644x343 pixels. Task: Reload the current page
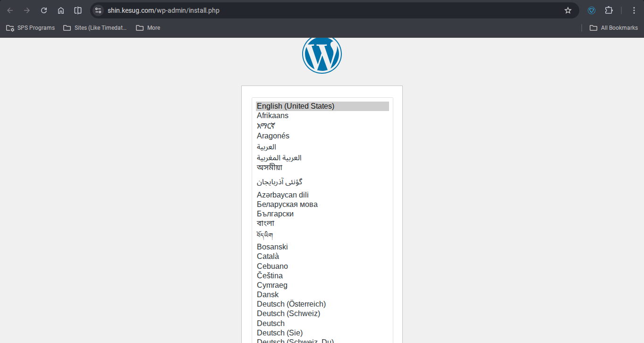[x=44, y=10]
